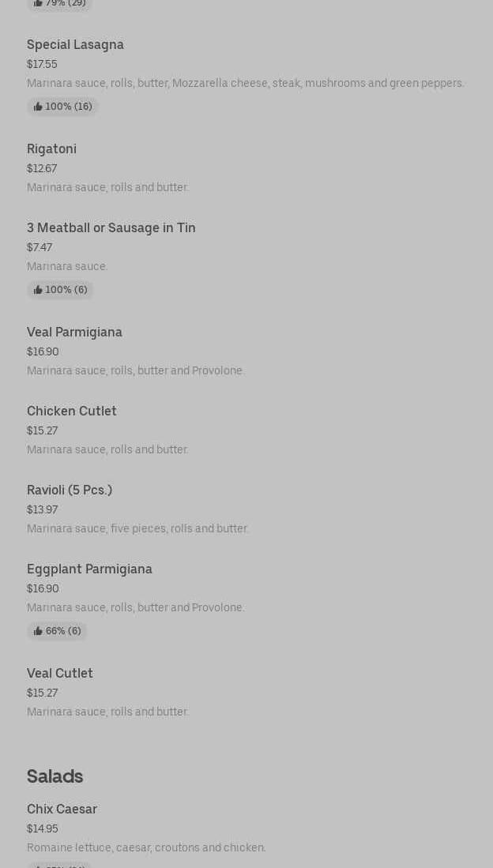This screenshot has width=493, height=868.
Task: Open the Special Lasagna menu item
Action: pos(75,44)
